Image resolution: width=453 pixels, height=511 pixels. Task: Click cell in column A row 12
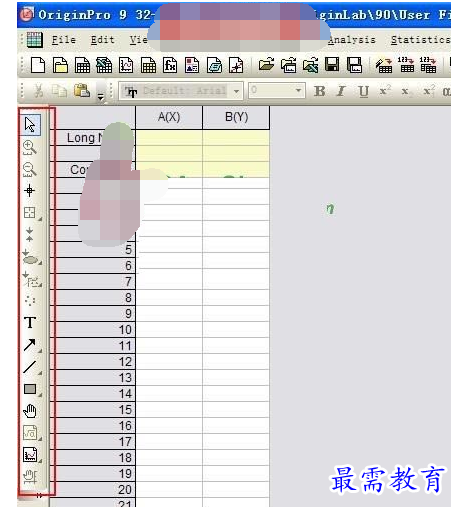pyautogui.click(x=169, y=362)
